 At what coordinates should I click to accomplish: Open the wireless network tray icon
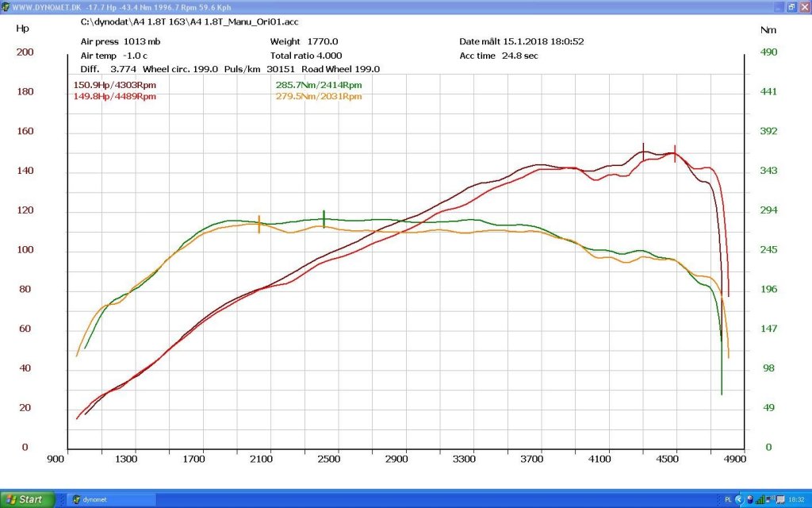770,499
